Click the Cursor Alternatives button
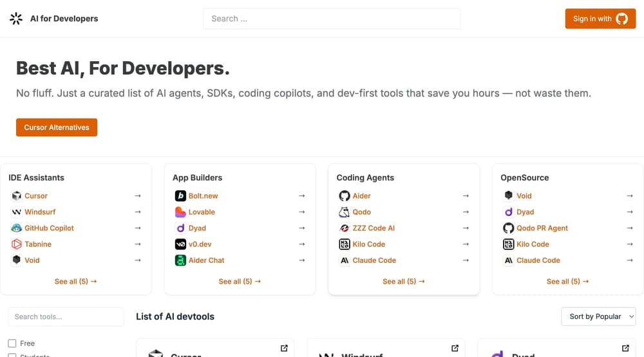This screenshot has height=357, width=644. coord(57,128)
